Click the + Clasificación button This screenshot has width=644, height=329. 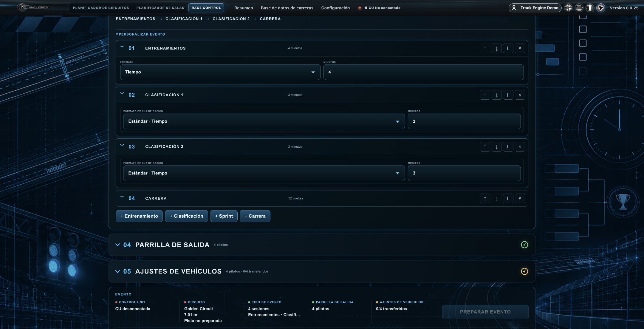coord(186,216)
